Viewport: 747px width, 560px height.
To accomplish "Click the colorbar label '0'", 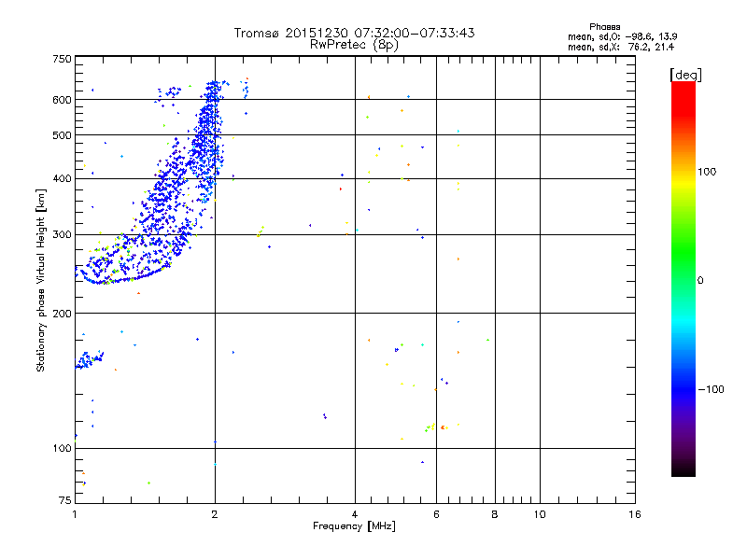I will click(700, 281).
